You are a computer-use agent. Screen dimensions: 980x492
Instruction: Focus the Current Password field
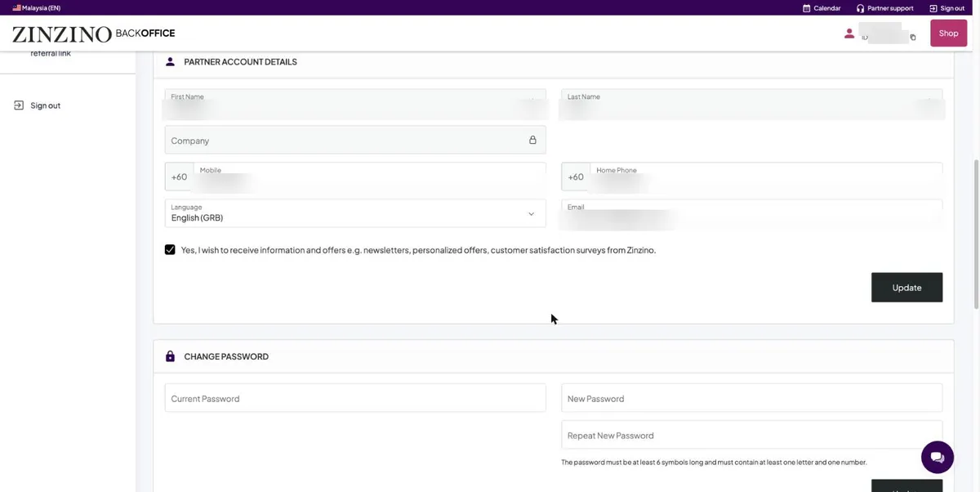tap(355, 398)
